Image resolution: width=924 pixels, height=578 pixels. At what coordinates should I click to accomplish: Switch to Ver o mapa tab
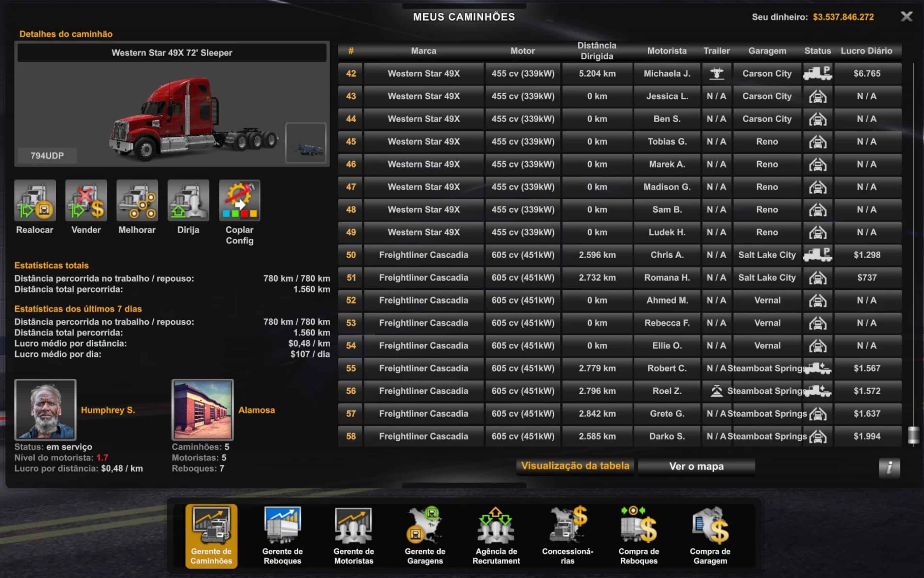(696, 467)
